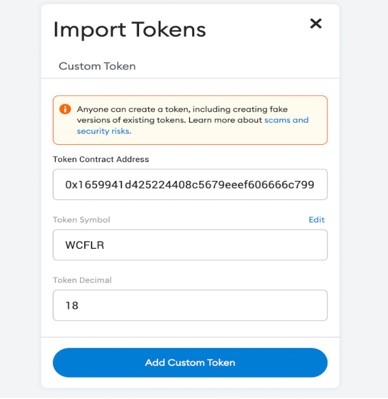The image size is (388, 399).
Task: Place cursor on the 0x1659941d address text
Action: tap(190, 184)
